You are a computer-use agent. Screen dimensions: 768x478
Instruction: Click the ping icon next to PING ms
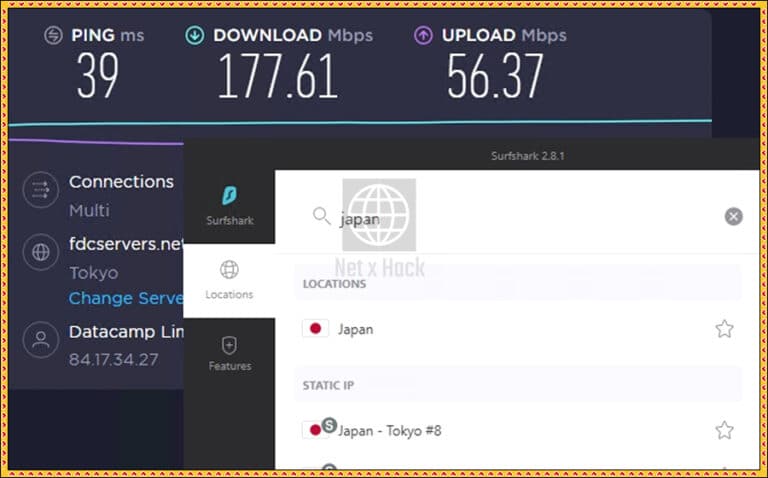(53, 35)
